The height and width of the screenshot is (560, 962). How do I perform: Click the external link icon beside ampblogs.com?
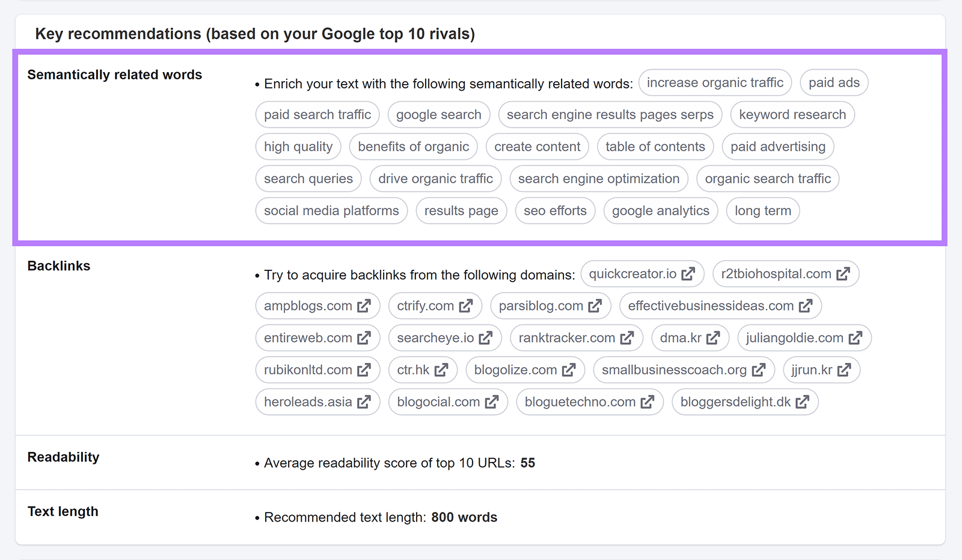(363, 305)
